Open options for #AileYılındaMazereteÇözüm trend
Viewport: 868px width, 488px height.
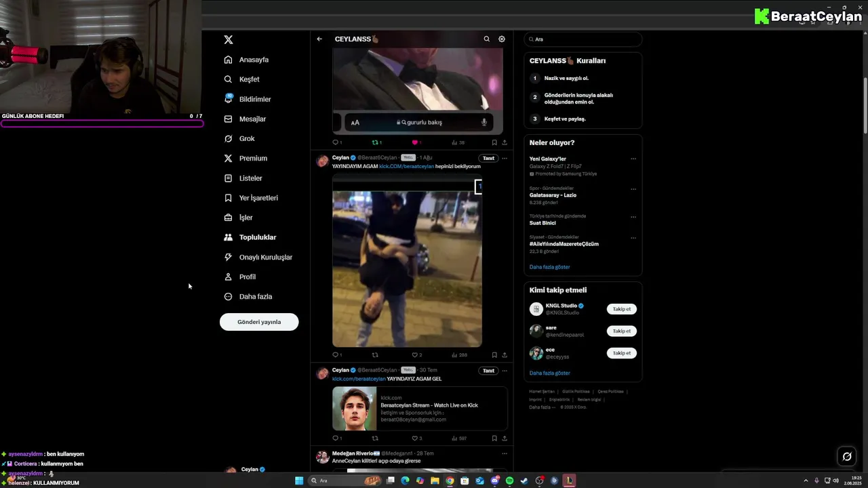pos(633,238)
